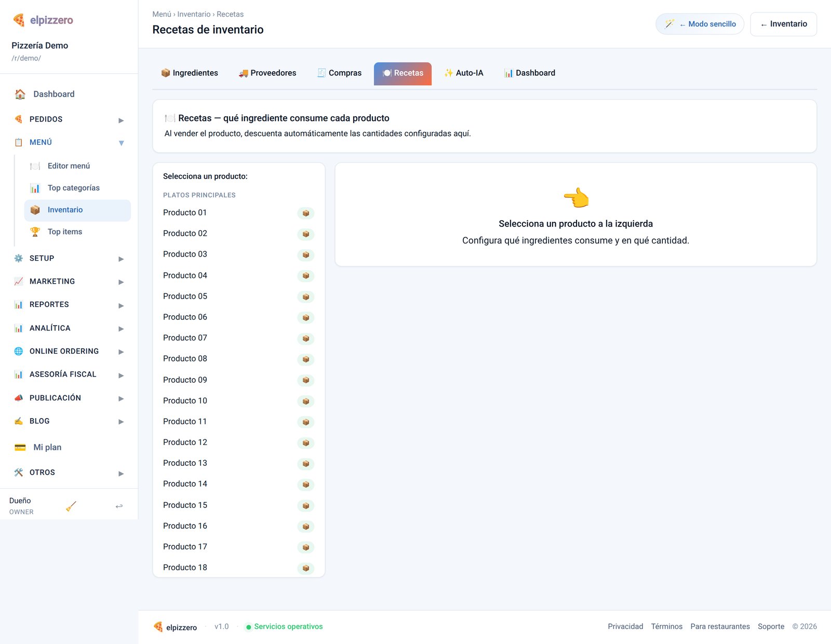Image resolution: width=831 pixels, height=644 pixels.
Task: Expand the MARKETING sidebar section
Action: click(x=69, y=281)
